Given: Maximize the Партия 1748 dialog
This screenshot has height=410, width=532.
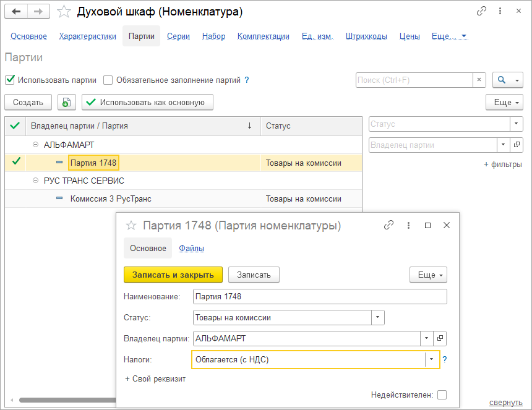Looking at the screenshot, I should click(x=427, y=225).
